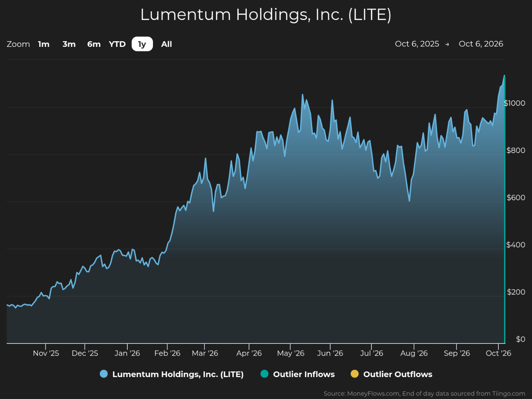Click the Aug '26 axis label
This screenshot has width=532, height=399.
tap(414, 353)
